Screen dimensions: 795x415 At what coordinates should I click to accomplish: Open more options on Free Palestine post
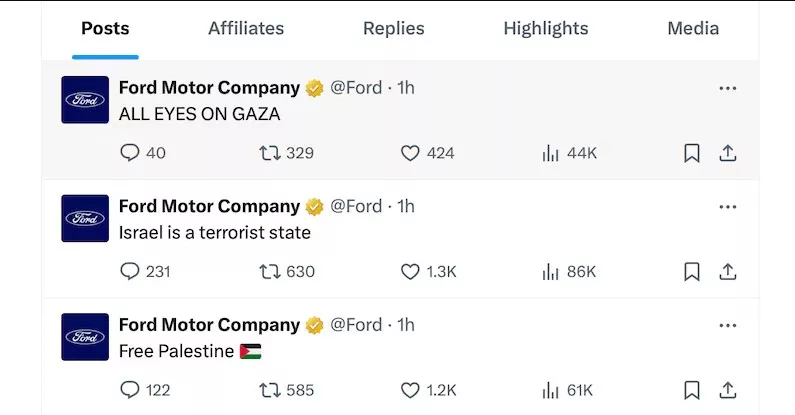(728, 325)
